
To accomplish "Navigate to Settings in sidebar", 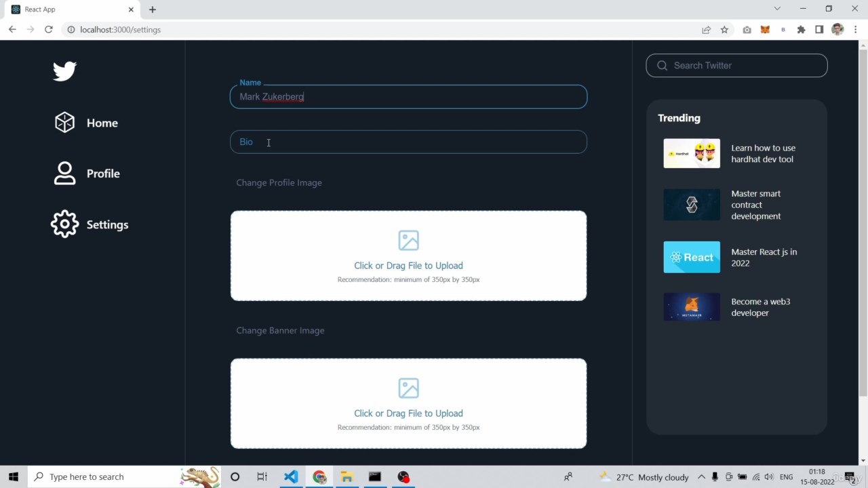I will [107, 224].
